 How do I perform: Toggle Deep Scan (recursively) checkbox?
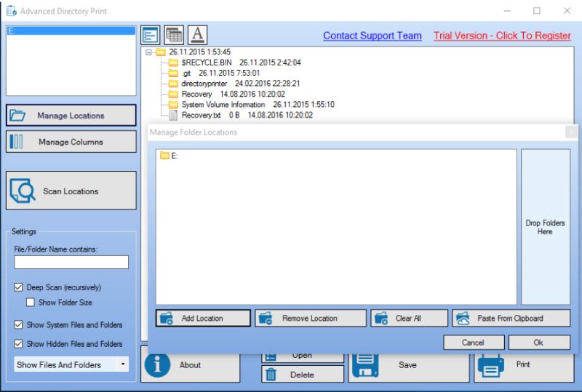click(18, 287)
